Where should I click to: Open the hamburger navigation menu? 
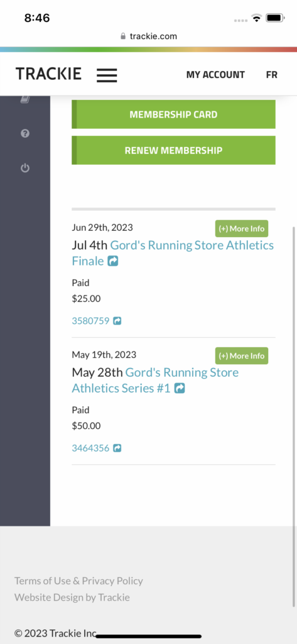[107, 75]
